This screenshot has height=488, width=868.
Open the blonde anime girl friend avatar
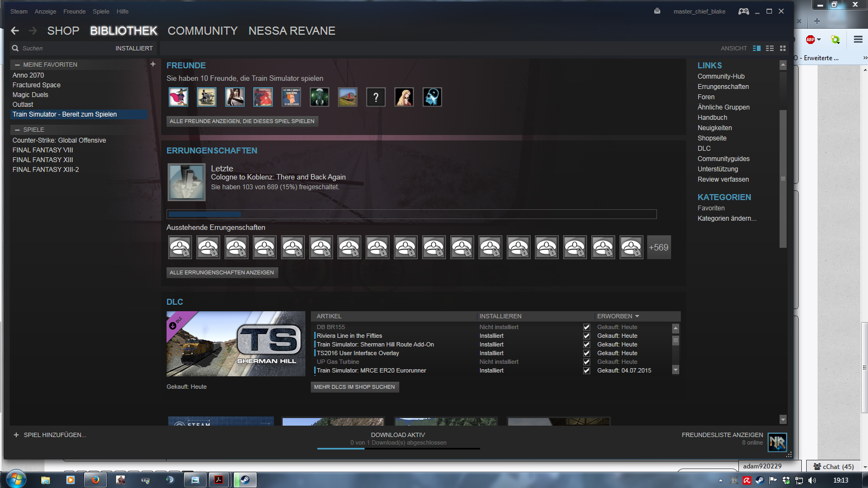[404, 97]
